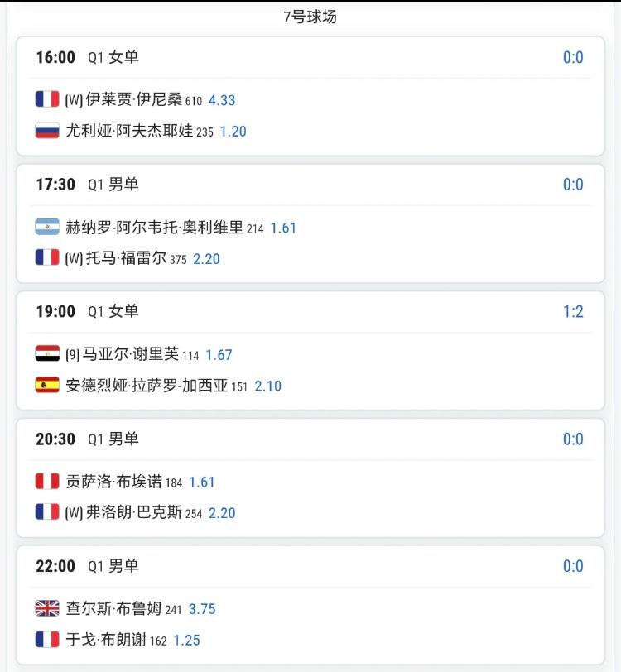621x672 pixels.
Task: Click the French flag beside 托马·福雷尔
Action: click(47, 257)
